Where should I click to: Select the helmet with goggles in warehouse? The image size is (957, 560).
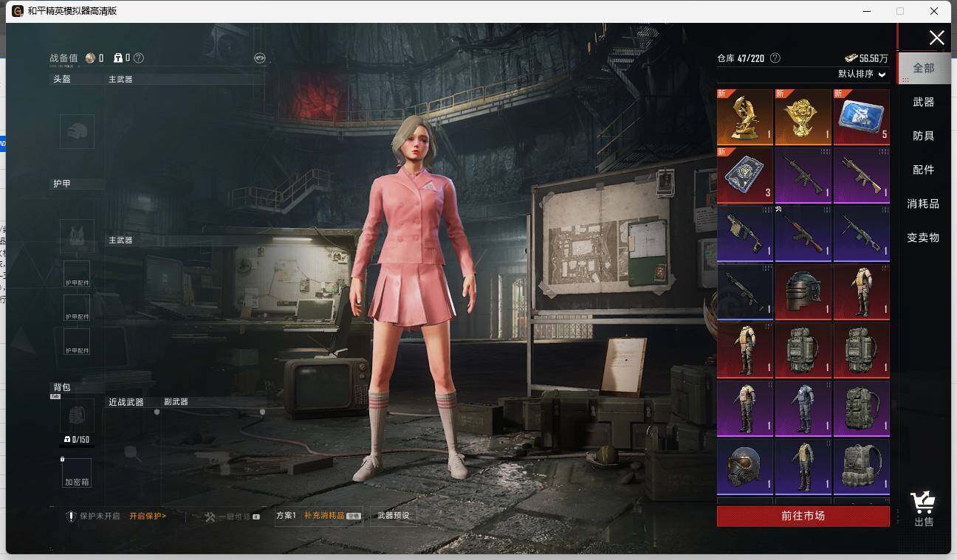point(745,467)
